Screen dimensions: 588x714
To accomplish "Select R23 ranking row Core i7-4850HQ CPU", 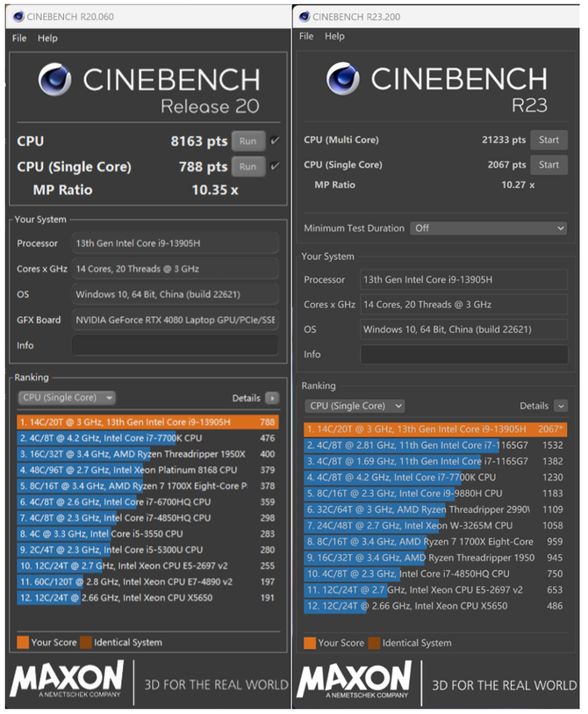I will [x=435, y=573].
